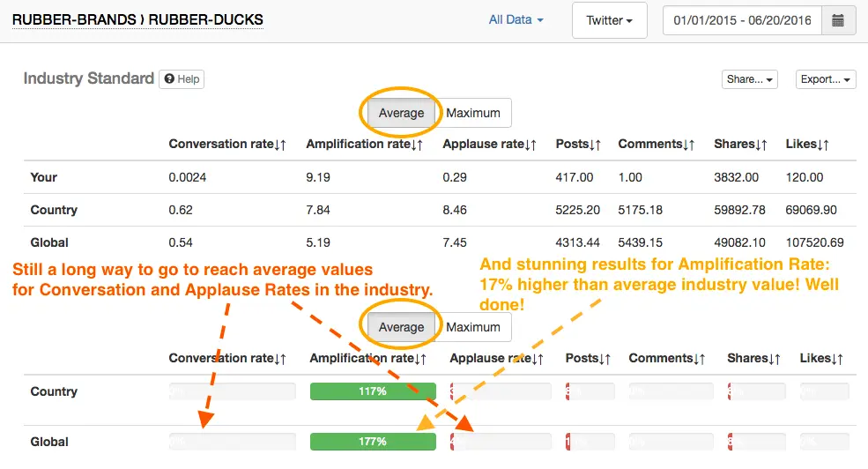Expand the All Data dropdown
868x469 pixels.
(516, 19)
